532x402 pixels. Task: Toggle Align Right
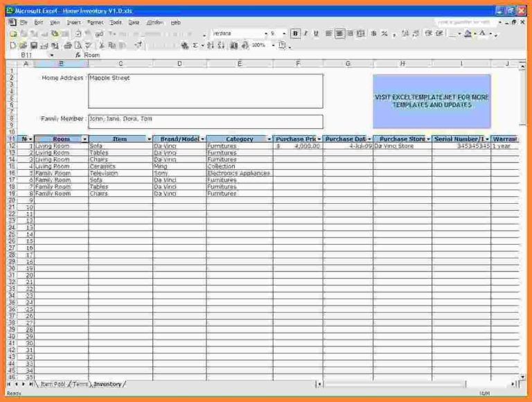350,33
